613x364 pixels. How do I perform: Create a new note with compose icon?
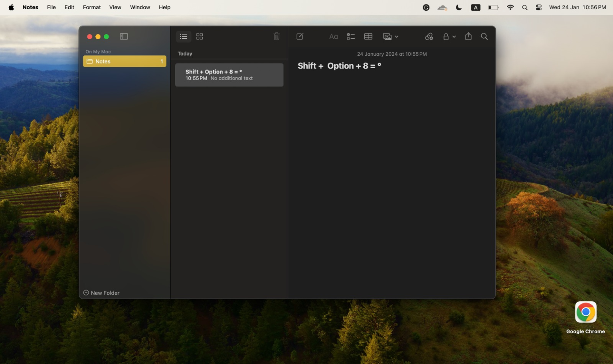pos(300,36)
